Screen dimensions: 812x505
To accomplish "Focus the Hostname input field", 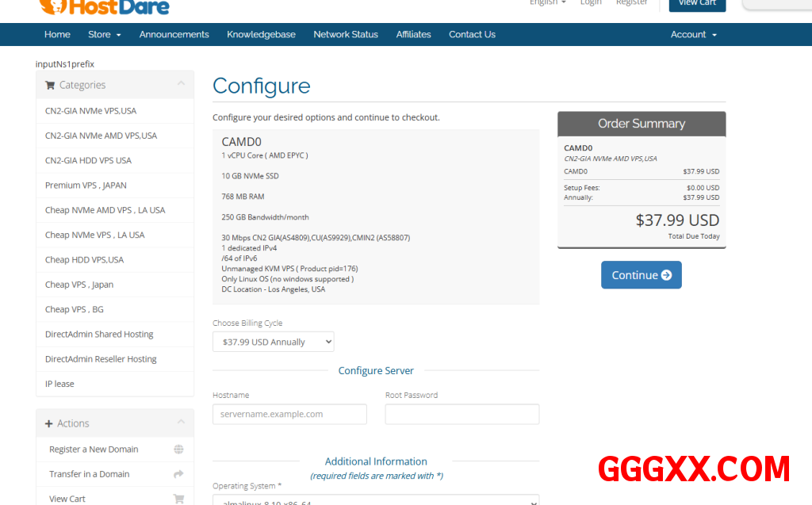I will [289, 415].
